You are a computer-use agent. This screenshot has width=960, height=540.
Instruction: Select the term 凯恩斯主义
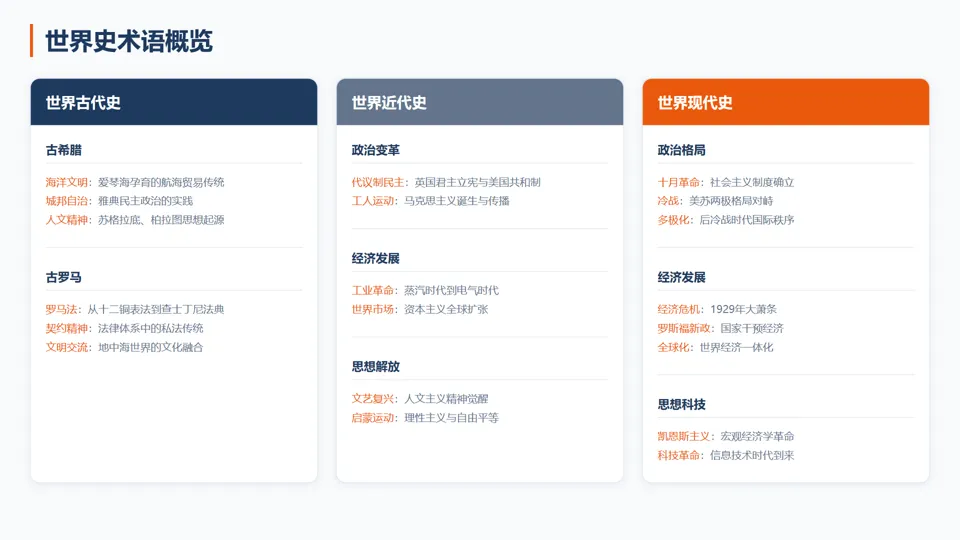click(x=684, y=437)
